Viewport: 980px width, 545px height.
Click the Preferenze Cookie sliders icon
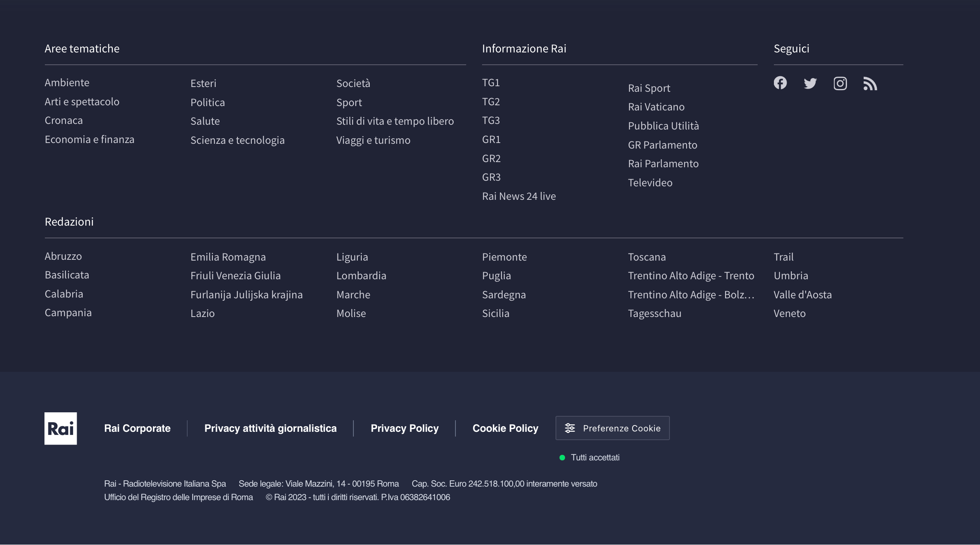click(570, 428)
